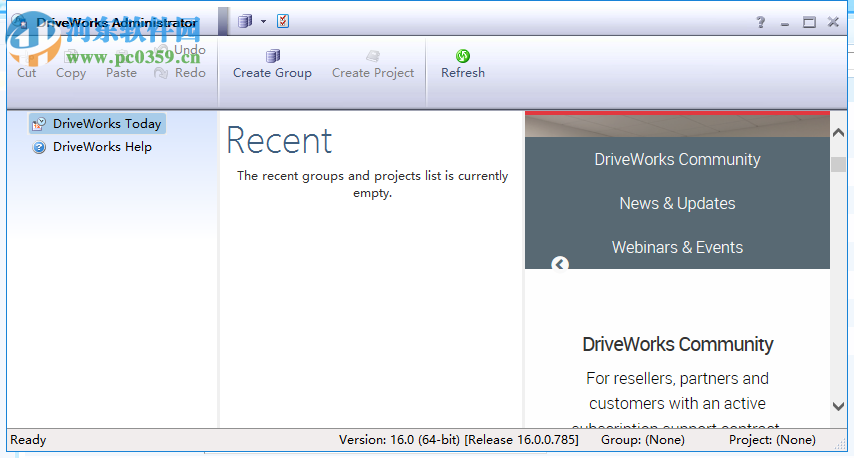Screen dimensions: 854x458
Task: Click the DriveWorks Community article heading
Action: (678, 344)
